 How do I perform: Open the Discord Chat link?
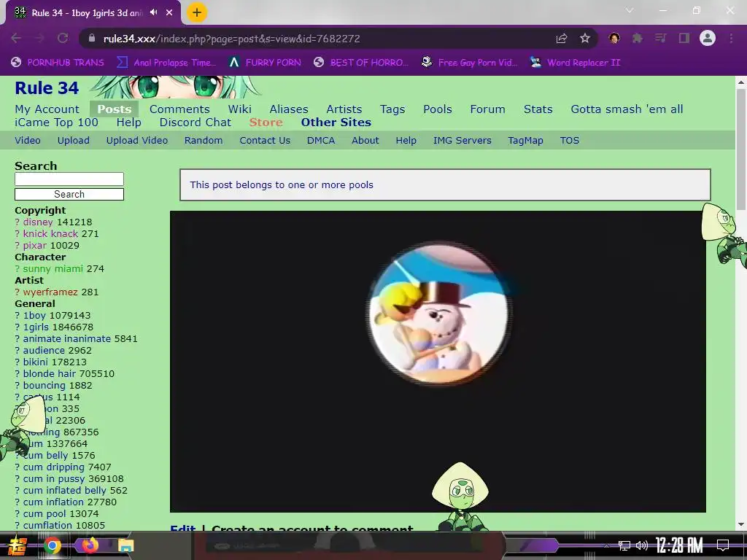[196, 122]
